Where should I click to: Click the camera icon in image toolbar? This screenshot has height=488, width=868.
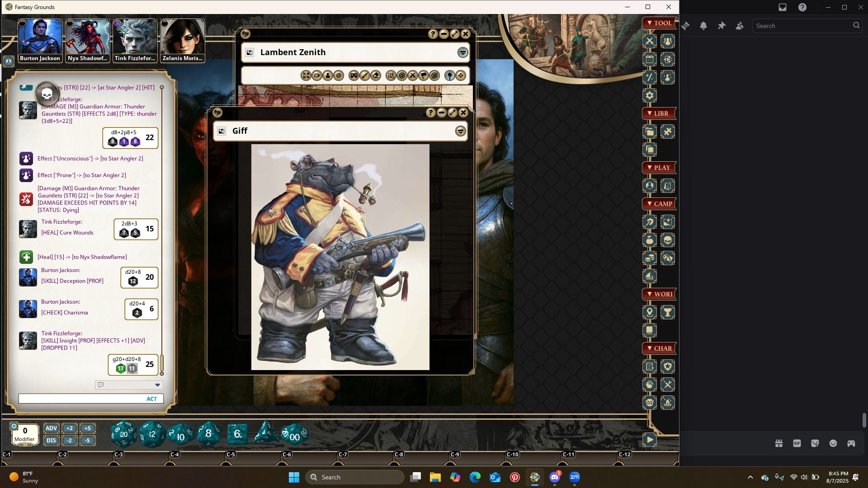pyautogui.click(x=317, y=76)
